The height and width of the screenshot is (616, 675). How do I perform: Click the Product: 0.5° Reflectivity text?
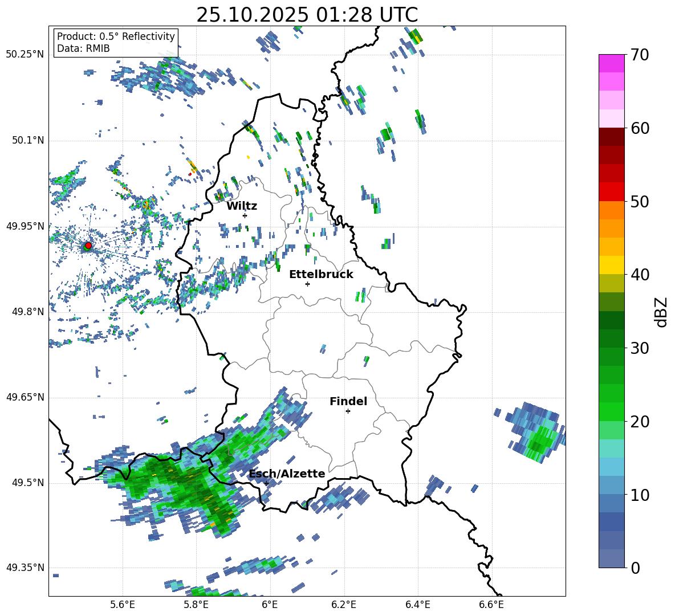[116, 36]
